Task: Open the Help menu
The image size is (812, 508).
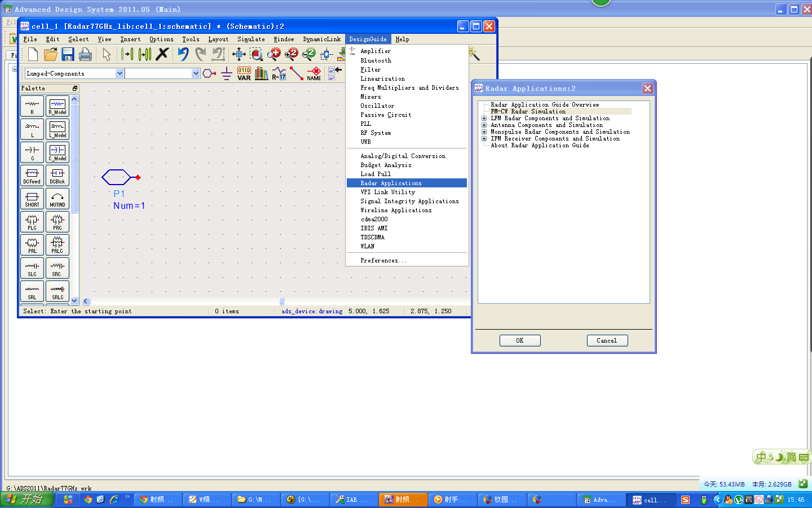Action: pos(402,39)
